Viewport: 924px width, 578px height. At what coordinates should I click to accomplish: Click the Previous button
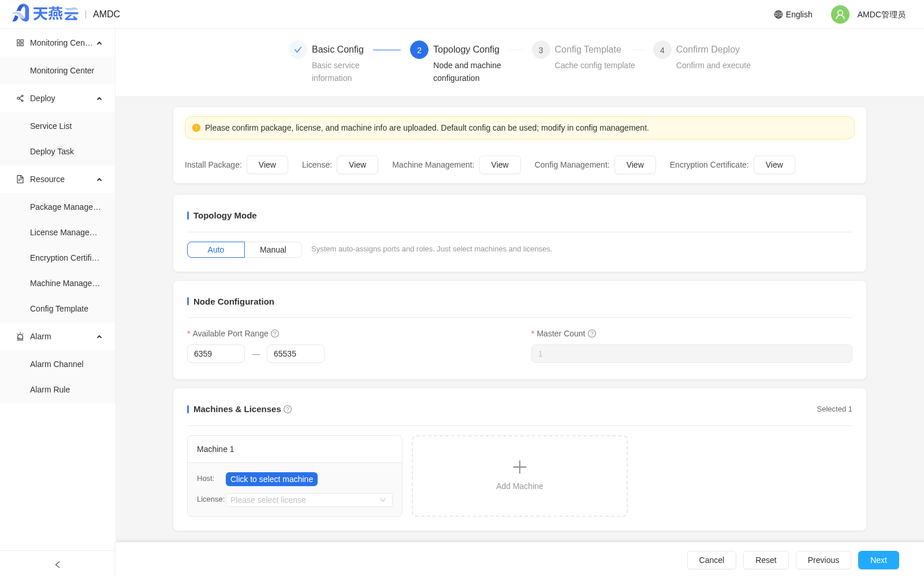click(x=824, y=560)
